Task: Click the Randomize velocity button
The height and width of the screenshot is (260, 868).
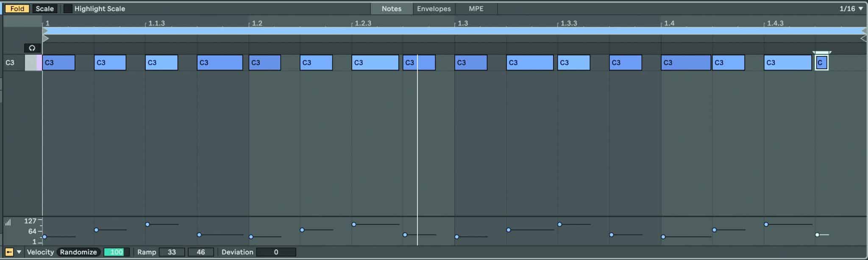Action: 78,252
